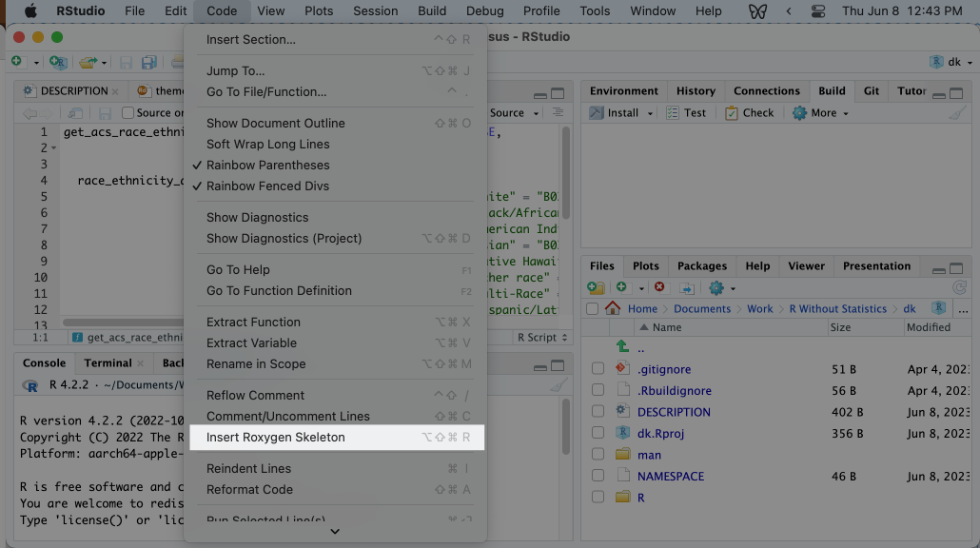
Task: Click the Install package icon in Build tab
Action: [597, 113]
